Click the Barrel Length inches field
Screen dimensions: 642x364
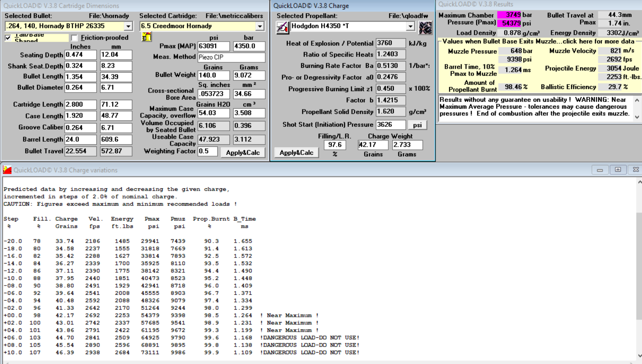click(x=81, y=139)
